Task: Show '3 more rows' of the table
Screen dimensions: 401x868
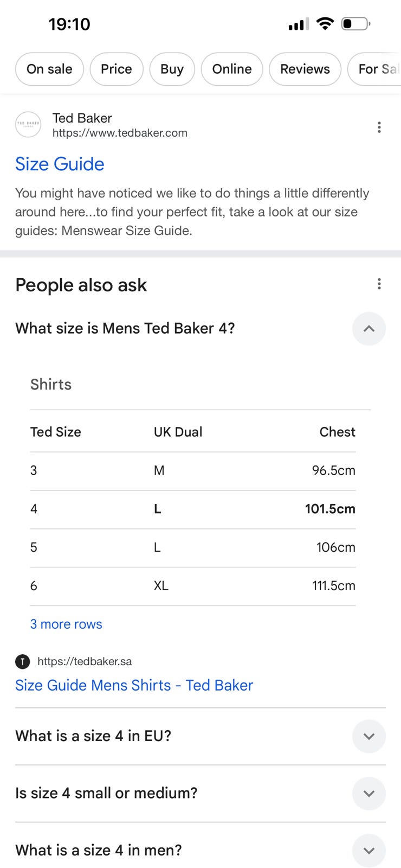Action: click(66, 624)
